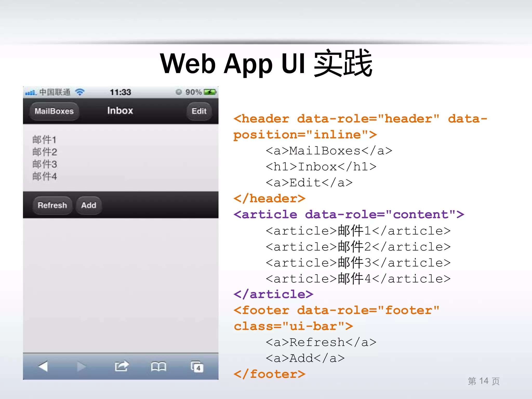Select the 邮件2 list item

45,152
